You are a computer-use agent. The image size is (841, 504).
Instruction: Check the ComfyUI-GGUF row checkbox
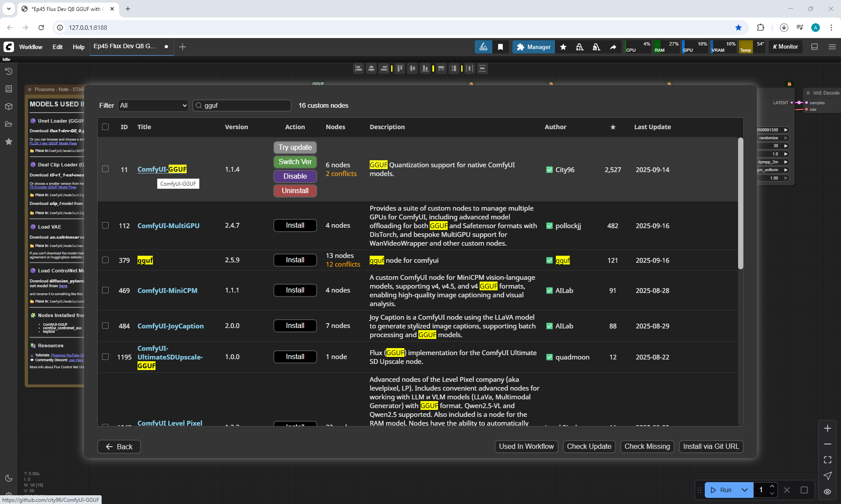105,169
